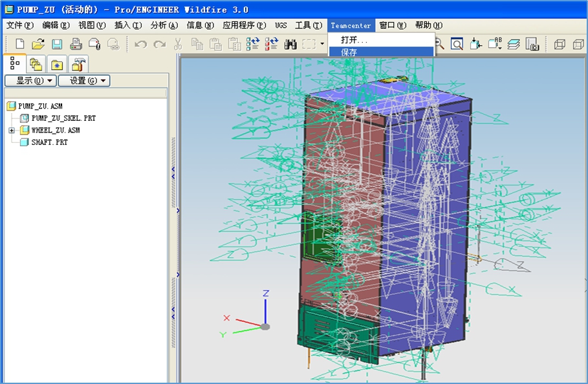The width and height of the screenshot is (588, 384).
Task: Open the Find tool with binoculars icon
Action: 290,44
